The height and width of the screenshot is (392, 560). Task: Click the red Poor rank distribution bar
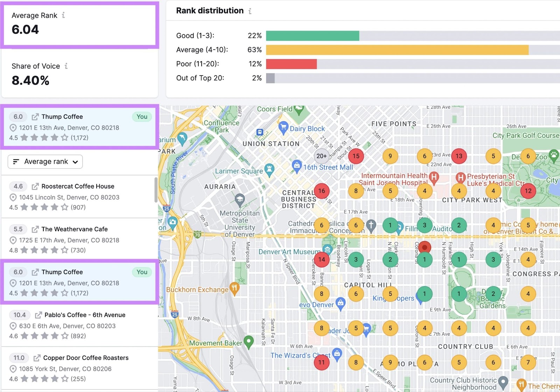pos(291,64)
